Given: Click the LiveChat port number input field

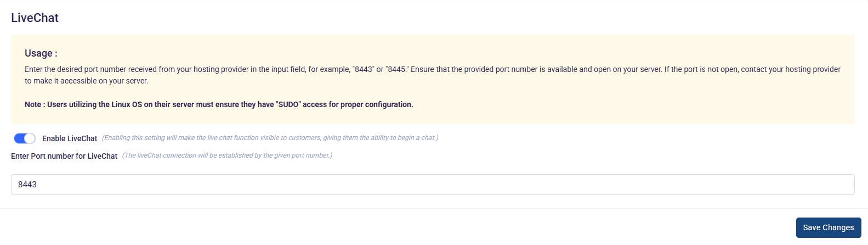Looking at the screenshot, I should [433, 185].
